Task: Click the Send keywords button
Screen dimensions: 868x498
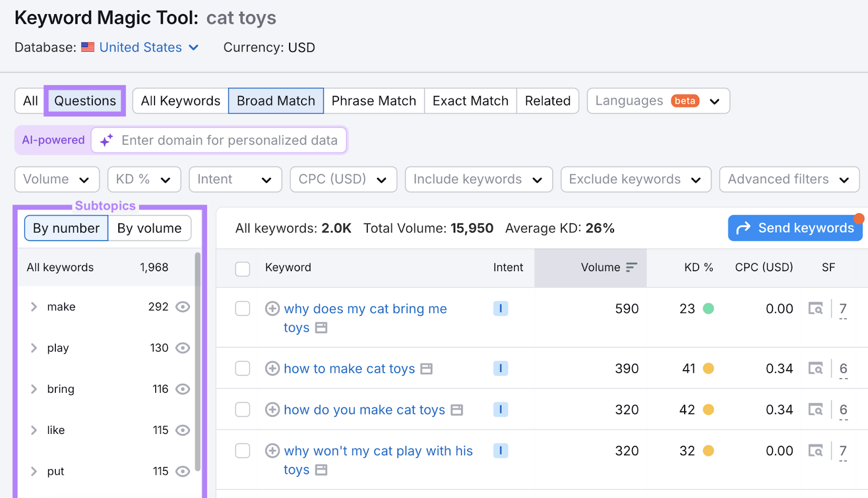Action: (795, 228)
